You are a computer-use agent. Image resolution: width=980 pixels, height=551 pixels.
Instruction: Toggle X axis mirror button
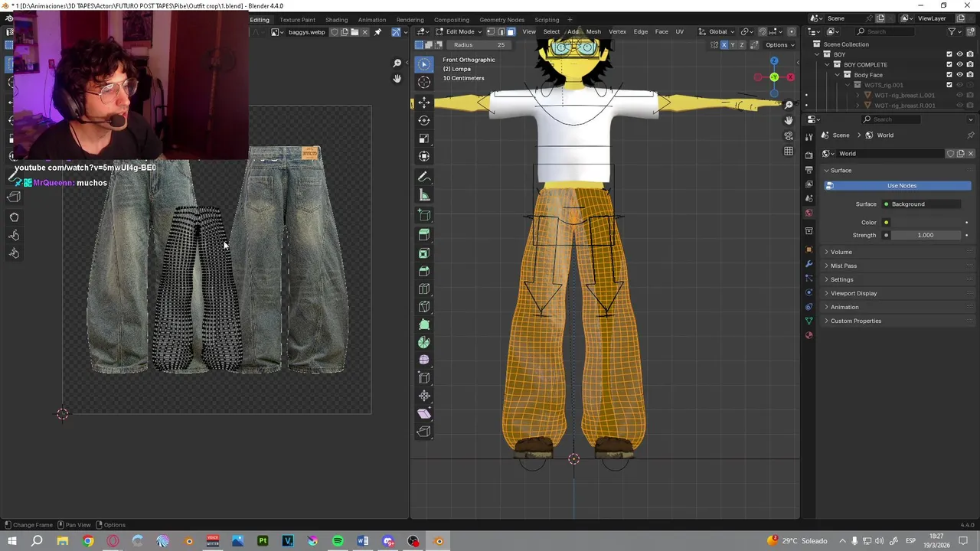click(x=724, y=45)
